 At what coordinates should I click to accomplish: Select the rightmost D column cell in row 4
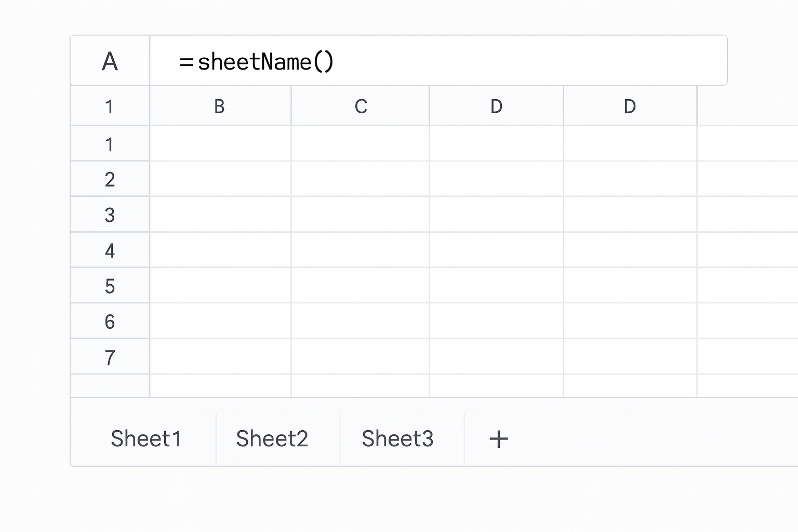click(x=630, y=250)
